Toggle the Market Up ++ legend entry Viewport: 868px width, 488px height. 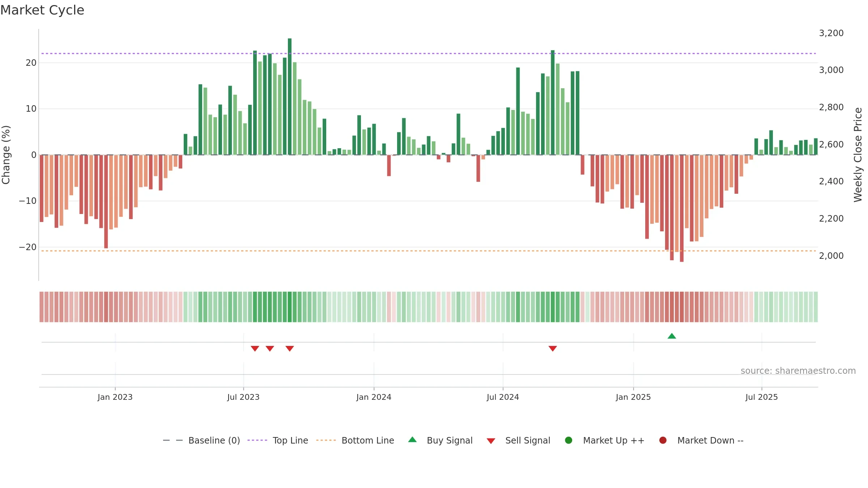click(604, 440)
